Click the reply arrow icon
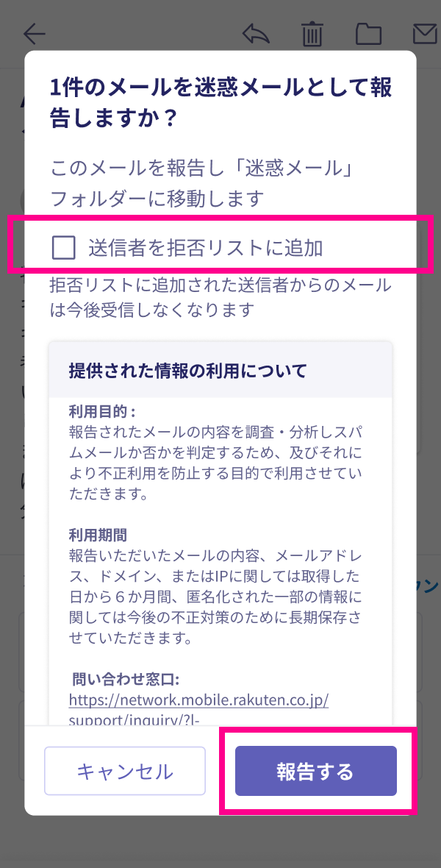 coord(257,35)
